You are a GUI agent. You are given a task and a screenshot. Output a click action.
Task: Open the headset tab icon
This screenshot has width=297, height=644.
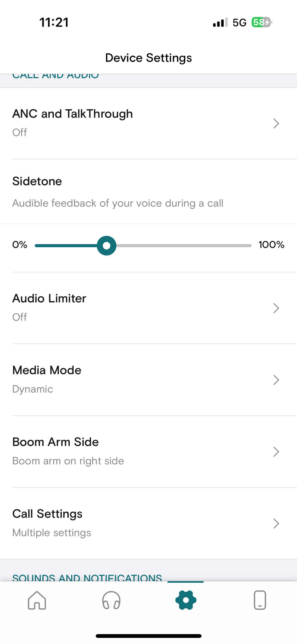click(x=111, y=600)
